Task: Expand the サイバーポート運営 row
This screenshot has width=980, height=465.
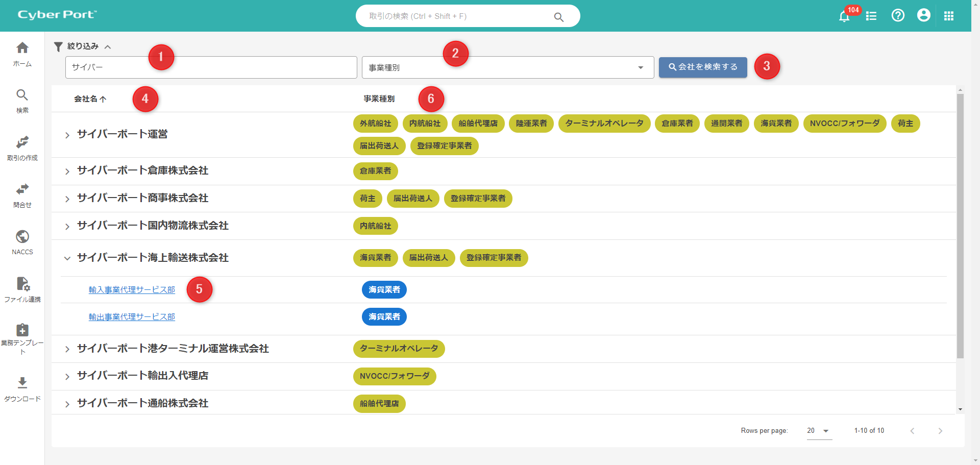Action: click(x=67, y=135)
